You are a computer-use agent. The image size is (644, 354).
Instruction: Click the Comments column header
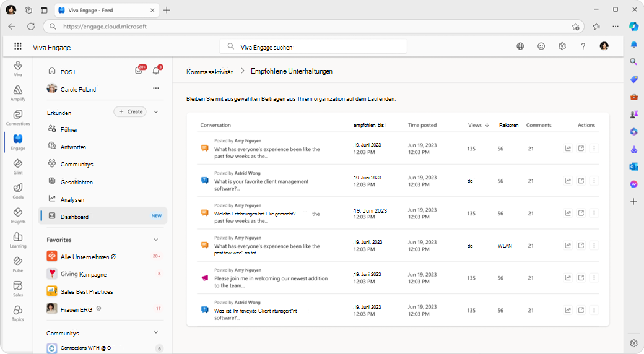[x=539, y=125]
